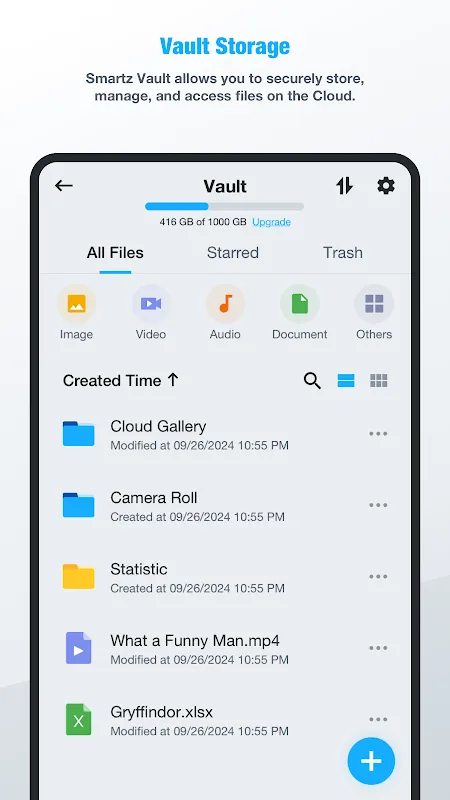Open more options for Gryffindor.xlsx
This screenshot has height=800, width=450.
click(378, 719)
